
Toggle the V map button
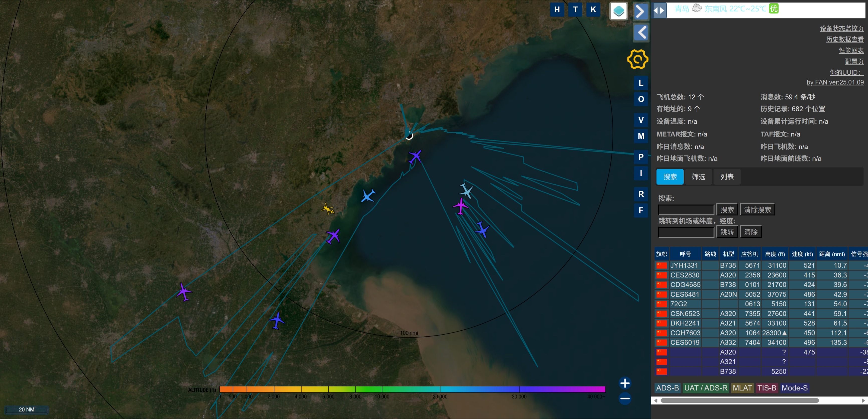click(x=641, y=120)
